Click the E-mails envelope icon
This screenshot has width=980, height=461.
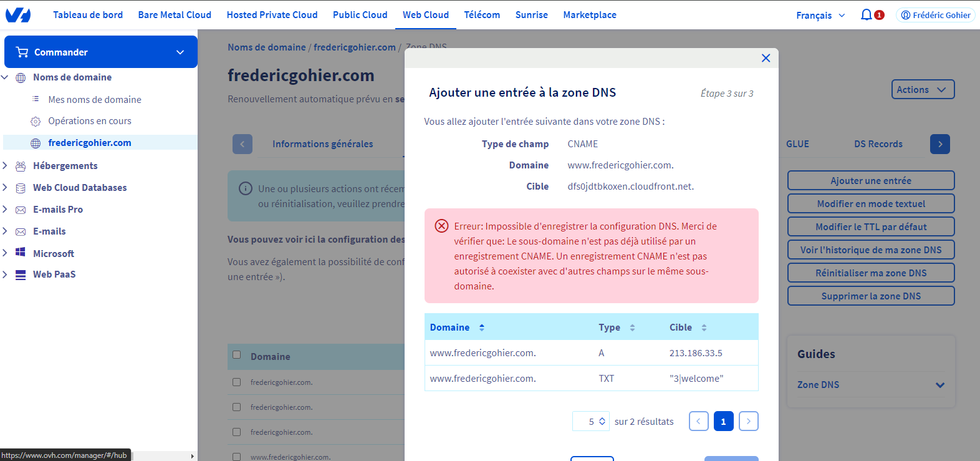(21, 231)
